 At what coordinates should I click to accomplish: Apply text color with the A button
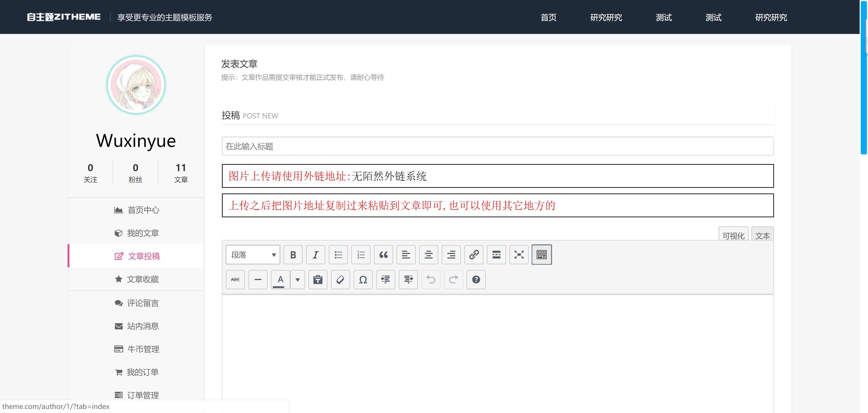click(280, 280)
